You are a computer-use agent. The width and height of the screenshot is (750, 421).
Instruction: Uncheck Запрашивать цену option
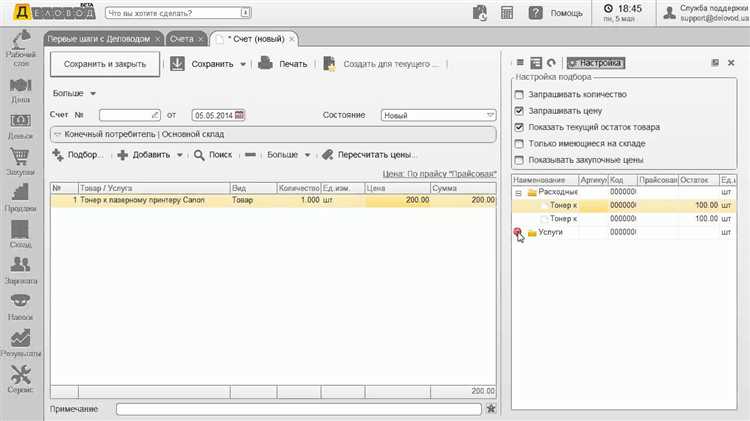click(x=518, y=111)
